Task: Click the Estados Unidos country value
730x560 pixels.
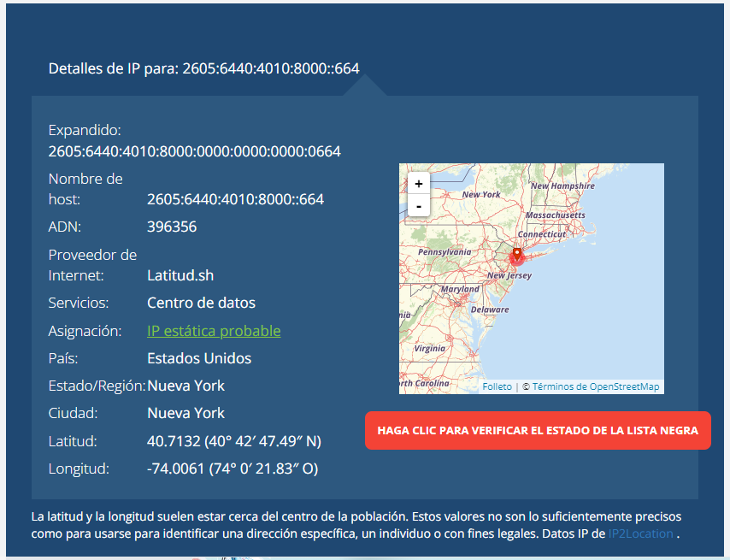Action: [199, 358]
